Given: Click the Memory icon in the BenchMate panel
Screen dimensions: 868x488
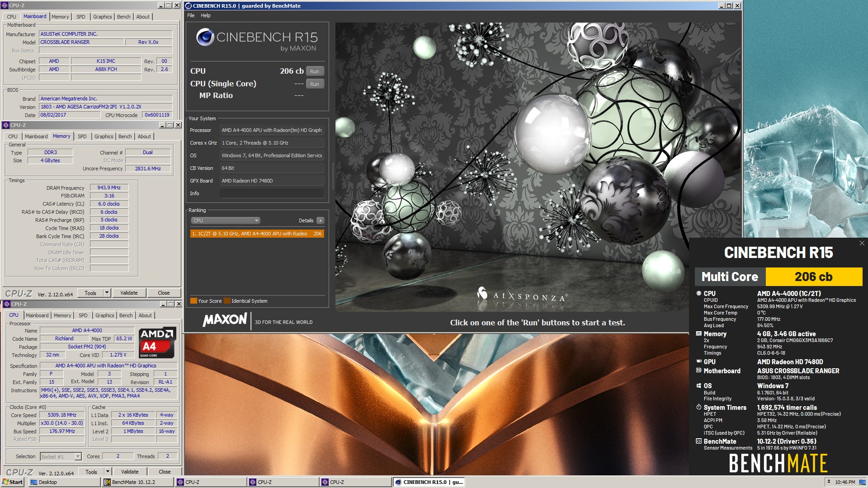Looking at the screenshot, I should click(699, 334).
